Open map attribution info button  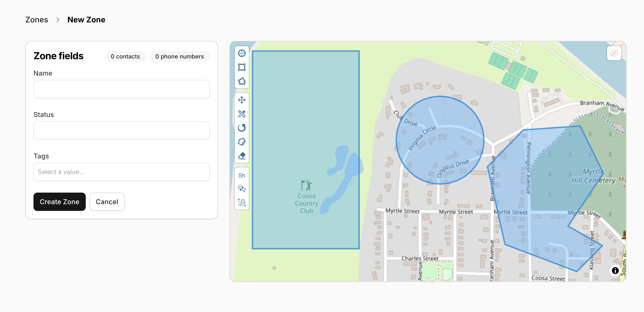click(615, 270)
